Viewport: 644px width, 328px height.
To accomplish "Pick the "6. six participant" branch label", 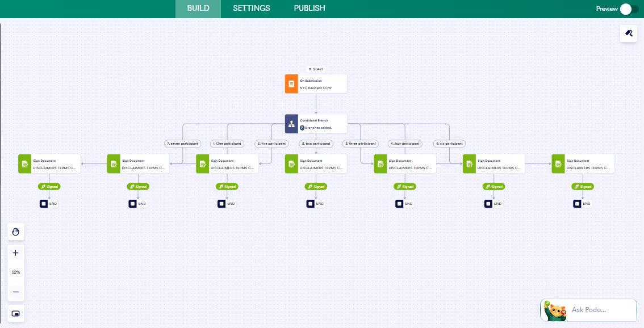I will (449, 144).
